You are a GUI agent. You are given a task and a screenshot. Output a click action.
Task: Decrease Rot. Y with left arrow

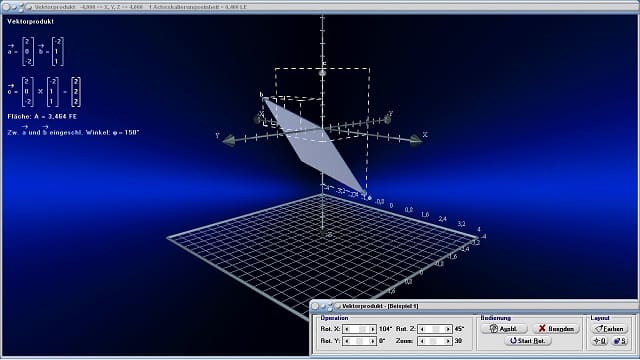coord(347,341)
